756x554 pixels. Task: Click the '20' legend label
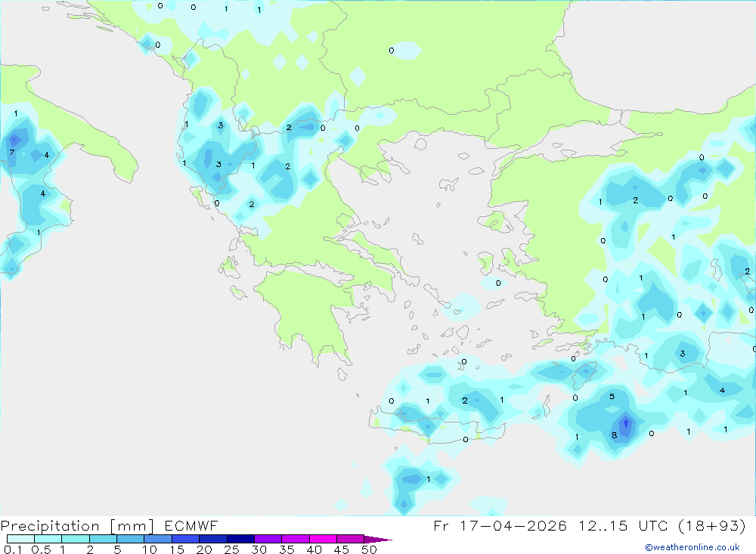204,549
